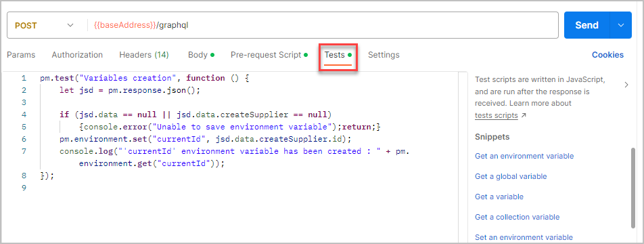The width and height of the screenshot is (644, 244).
Task: Open the POST method dropdown
Action: tap(45, 25)
